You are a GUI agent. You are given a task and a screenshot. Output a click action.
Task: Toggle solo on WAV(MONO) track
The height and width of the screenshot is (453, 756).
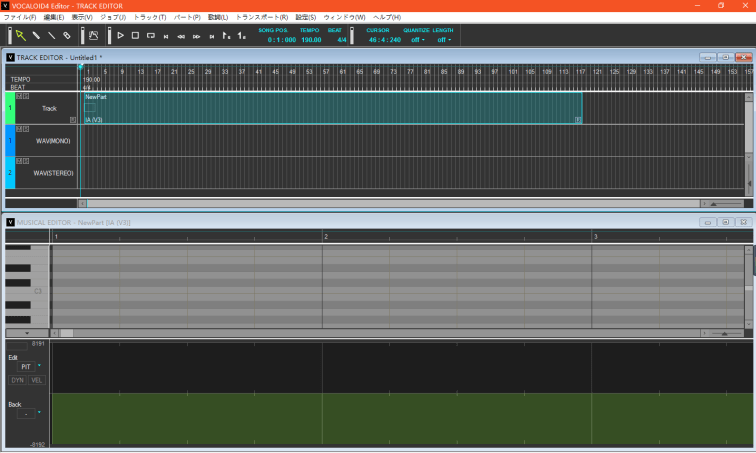[x=26, y=129]
